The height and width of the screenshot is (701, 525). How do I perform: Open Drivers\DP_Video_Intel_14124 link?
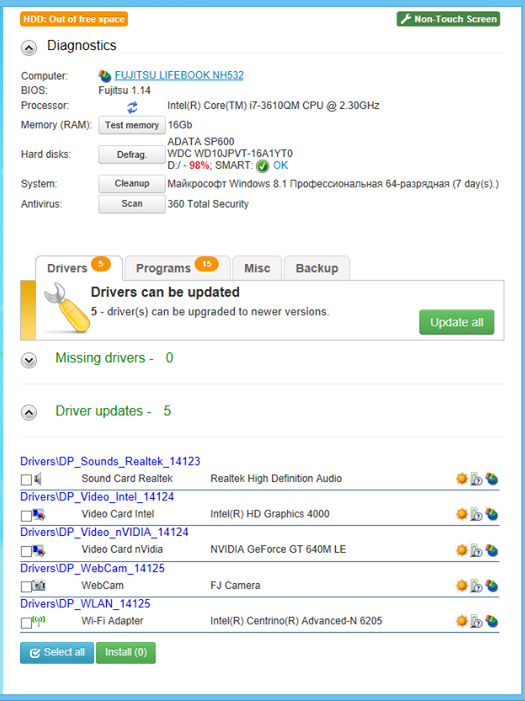[x=97, y=497]
